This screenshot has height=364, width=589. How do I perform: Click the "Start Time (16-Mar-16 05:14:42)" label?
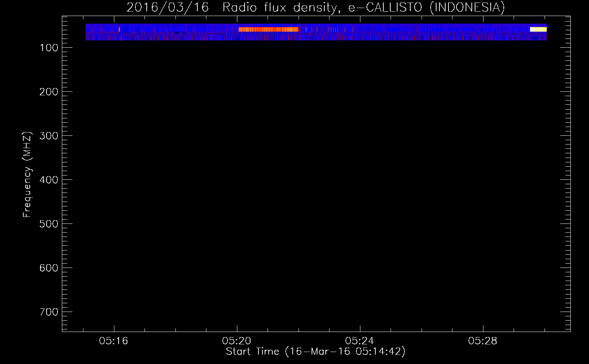coord(316,352)
